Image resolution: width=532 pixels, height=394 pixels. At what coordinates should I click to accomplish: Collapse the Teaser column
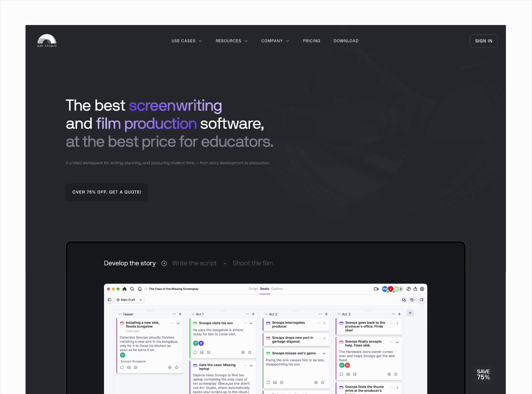point(120,314)
